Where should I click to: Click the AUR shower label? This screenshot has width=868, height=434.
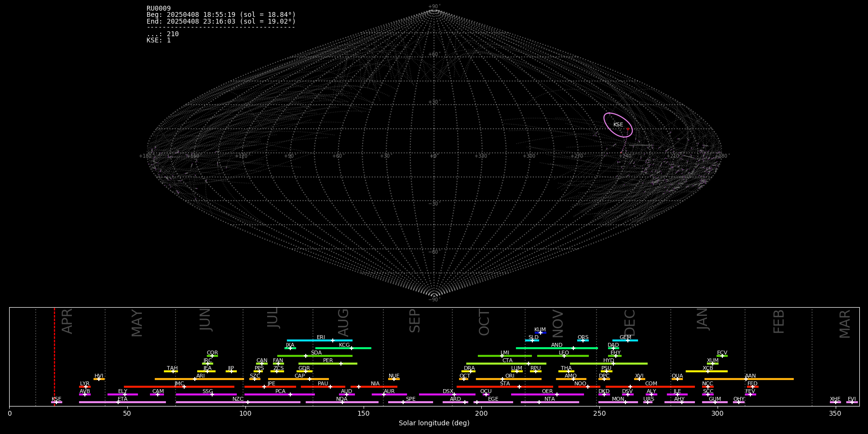389,392
